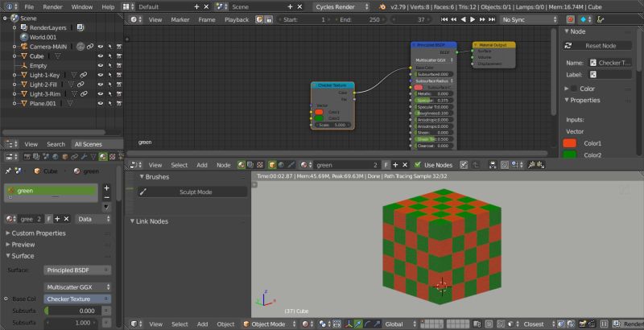Click the Cube breadcrumb icon in properties
The width and height of the screenshot is (644, 330).
pos(37,171)
